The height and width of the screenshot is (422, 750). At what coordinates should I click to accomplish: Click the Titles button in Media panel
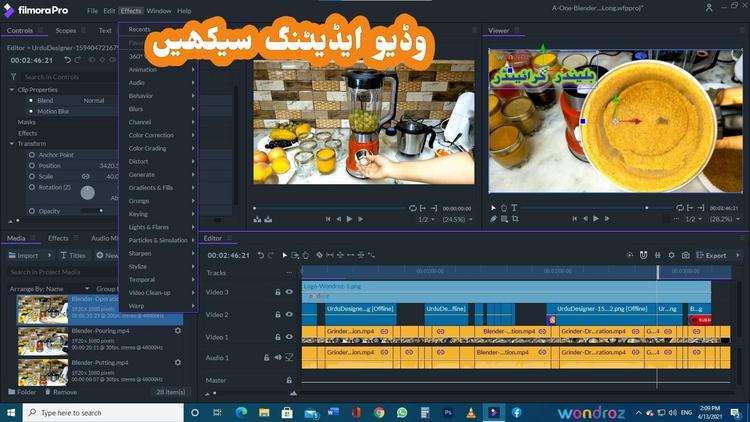point(73,255)
